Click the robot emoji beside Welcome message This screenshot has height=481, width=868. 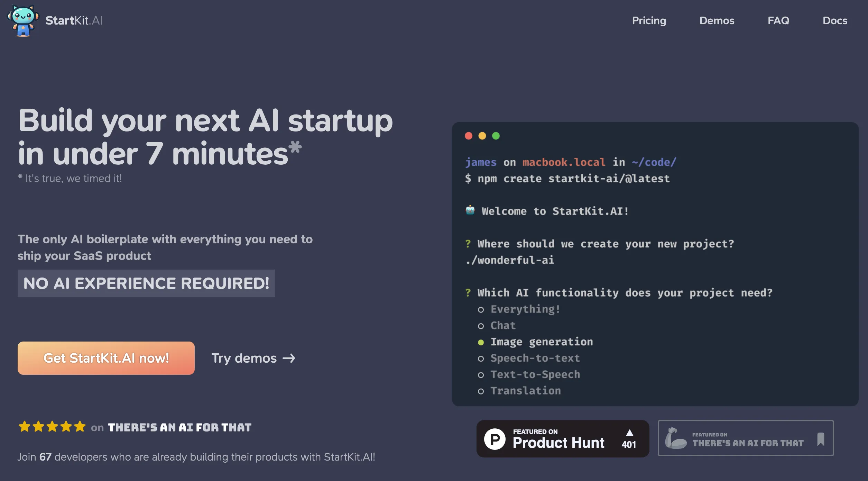click(x=470, y=210)
